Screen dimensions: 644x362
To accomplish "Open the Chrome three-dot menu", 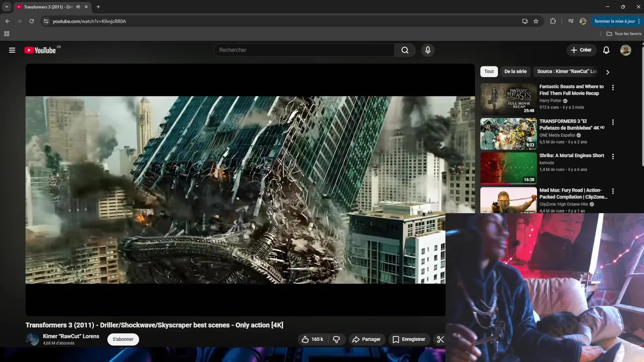I will [639, 21].
